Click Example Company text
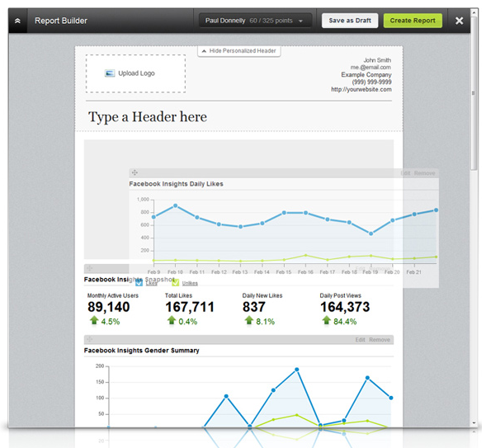Screen dimensions: 491x448 tap(366, 75)
